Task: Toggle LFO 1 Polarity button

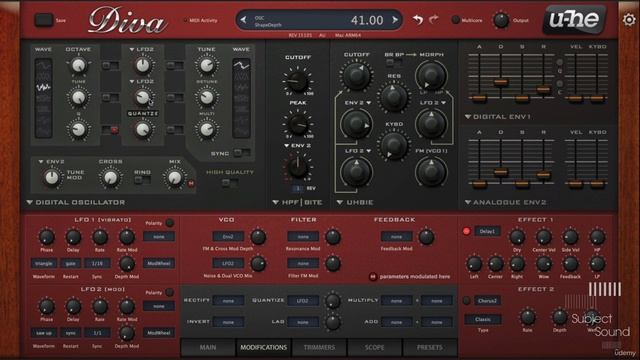Action: [169, 223]
